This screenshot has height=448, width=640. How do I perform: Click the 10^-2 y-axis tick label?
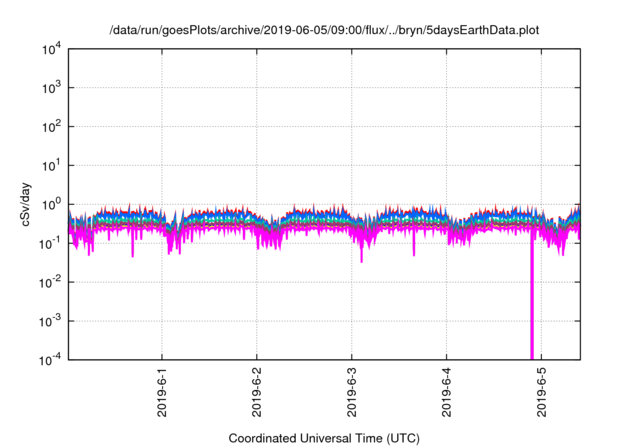click(50, 282)
